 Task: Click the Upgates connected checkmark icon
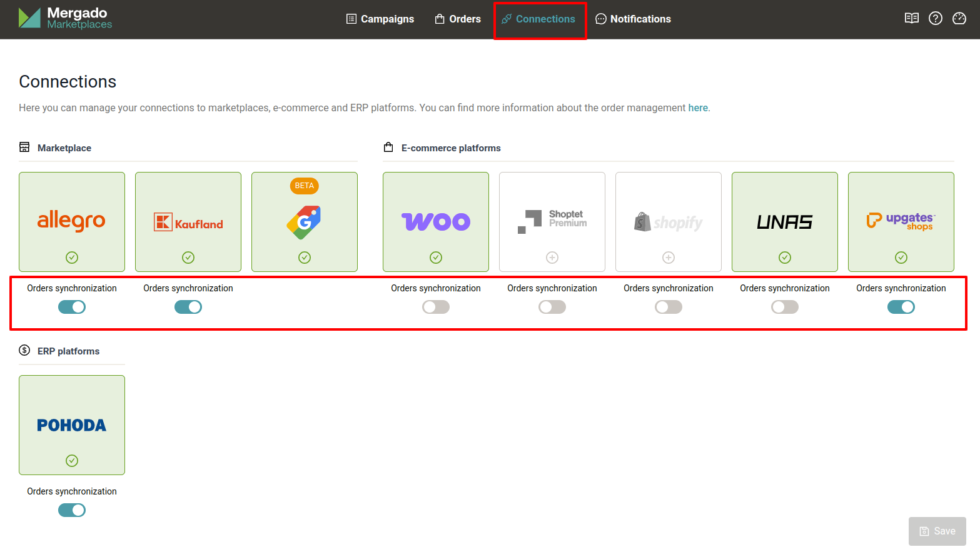coord(901,258)
